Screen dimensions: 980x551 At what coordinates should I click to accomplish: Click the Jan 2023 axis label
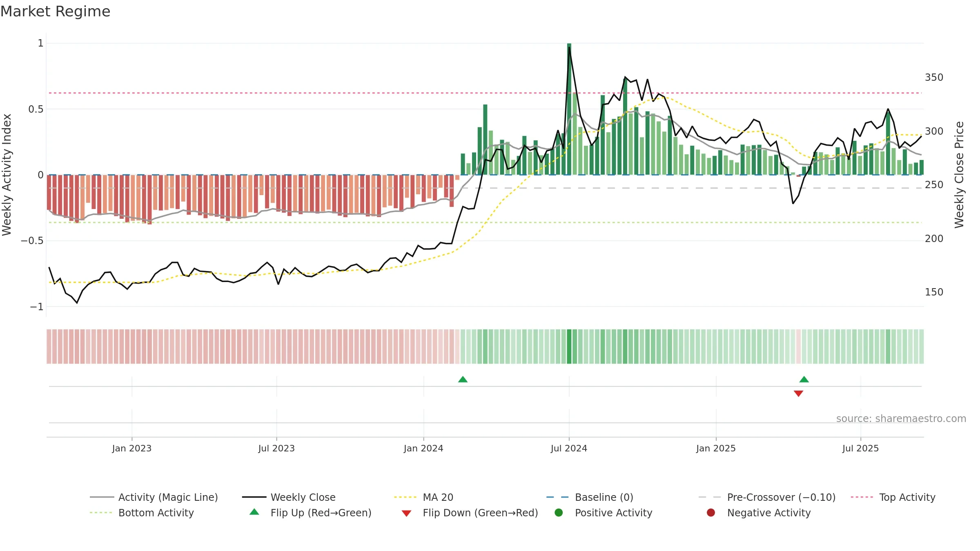pos(131,448)
